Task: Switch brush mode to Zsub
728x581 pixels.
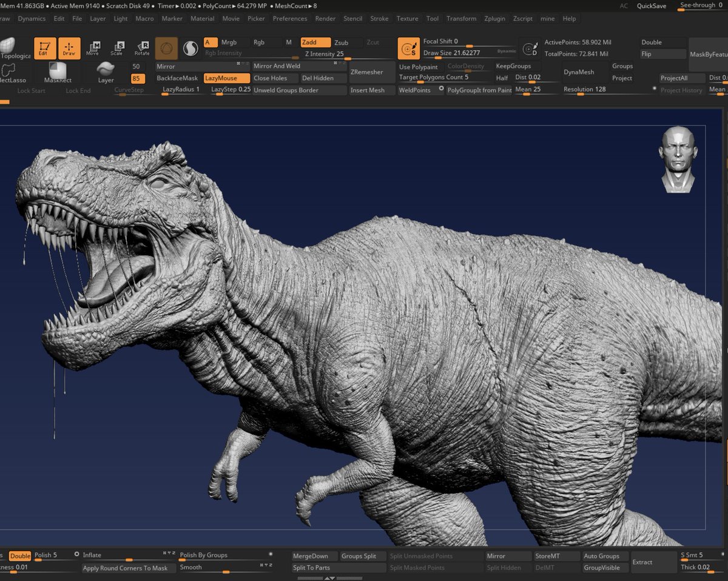Action: tap(347, 42)
